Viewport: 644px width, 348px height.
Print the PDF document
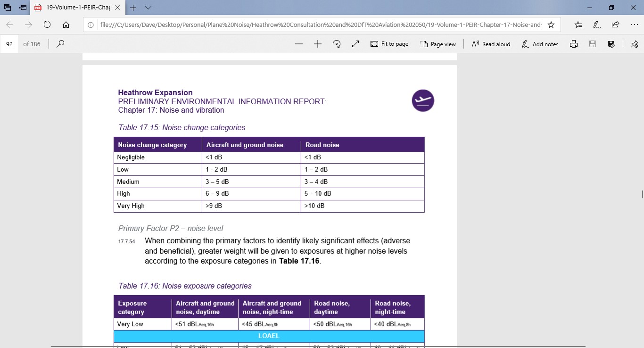574,44
